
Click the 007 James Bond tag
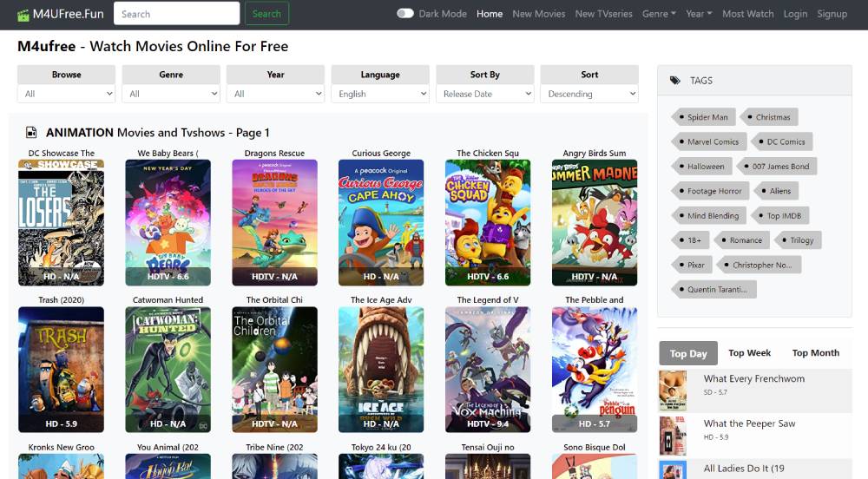[x=776, y=167]
